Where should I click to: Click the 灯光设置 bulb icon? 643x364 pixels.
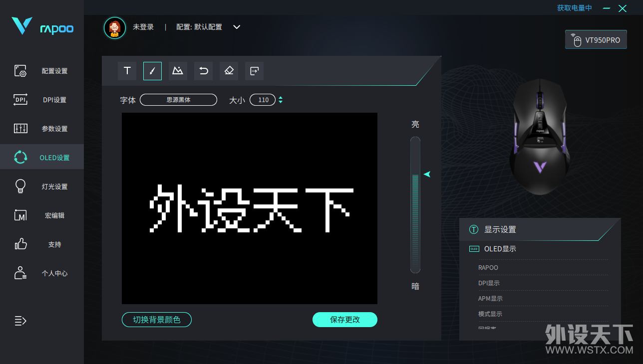pyautogui.click(x=20, y=186)
